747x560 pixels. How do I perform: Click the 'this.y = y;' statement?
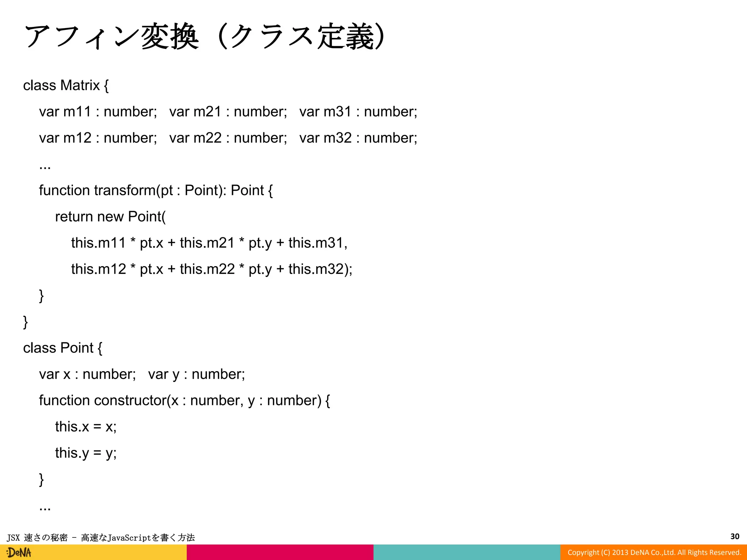click(86, 453)
